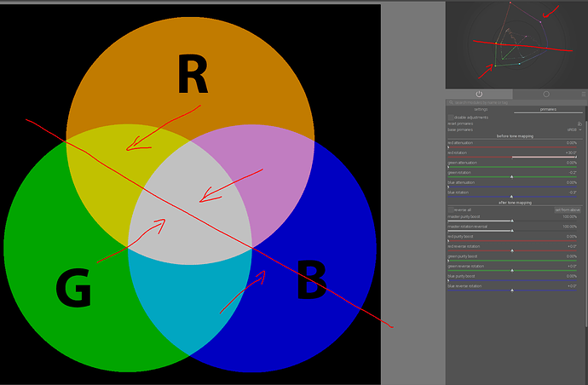
Task: Click the letter G in the image
Action: 73,287
